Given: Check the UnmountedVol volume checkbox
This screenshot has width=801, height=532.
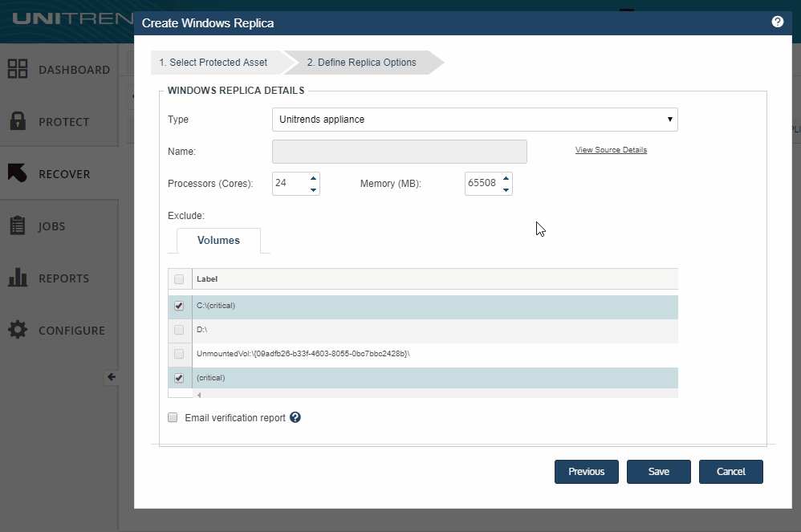Looking at the screenshot, I should 179,354.
